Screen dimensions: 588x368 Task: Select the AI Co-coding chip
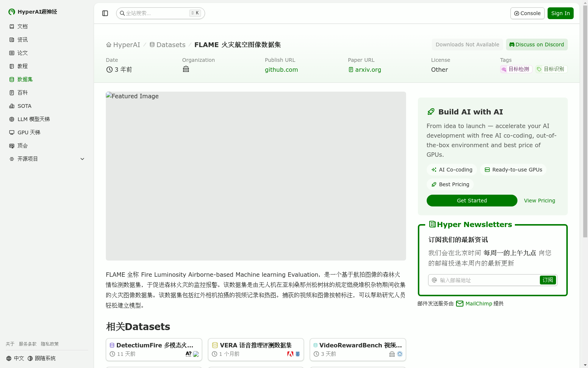coord(452,170)
